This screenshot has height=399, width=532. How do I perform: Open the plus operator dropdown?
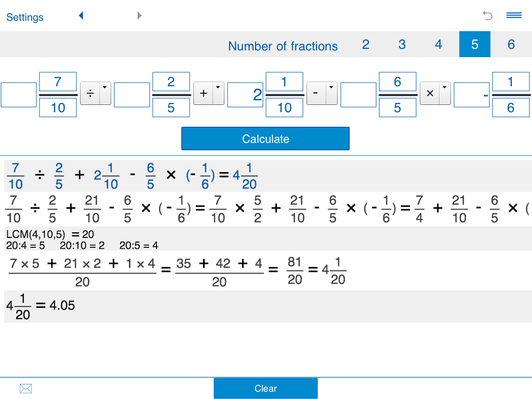click(x=218, y=87)
